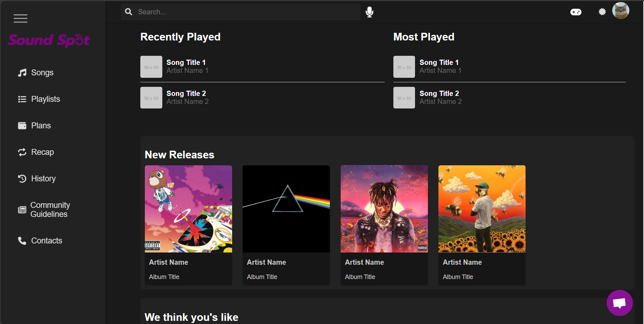Click the History clock icon
This screenshot has width=644, height=324.
click(x=22, y=179)
